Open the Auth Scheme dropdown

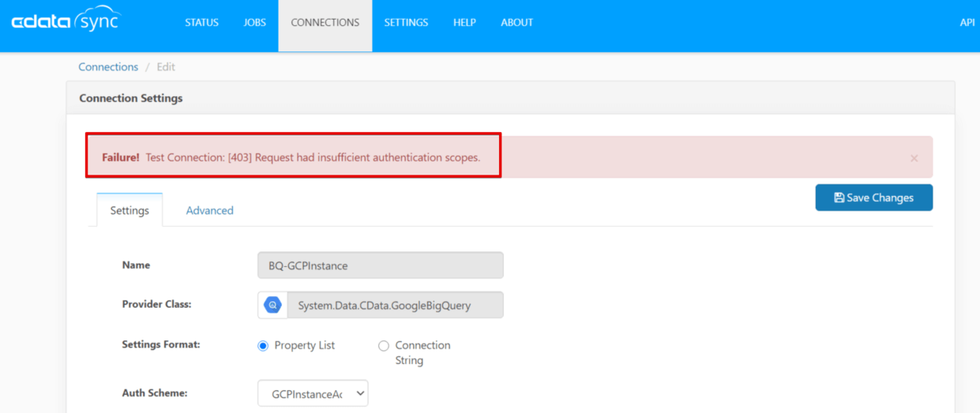point(313,393)
